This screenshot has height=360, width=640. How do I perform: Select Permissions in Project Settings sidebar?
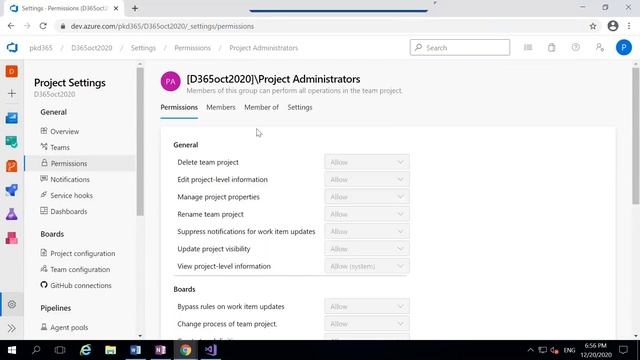(80, 163)
